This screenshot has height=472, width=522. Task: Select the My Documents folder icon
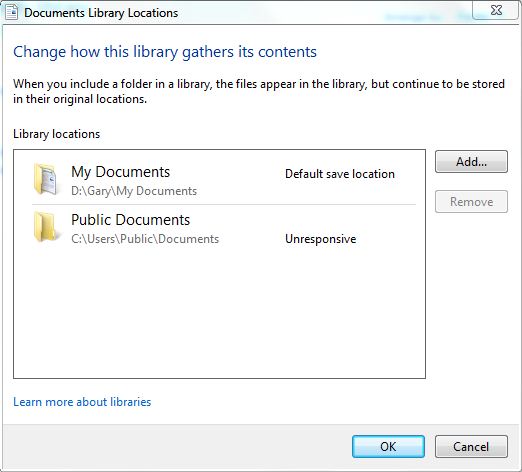[46, 179]
